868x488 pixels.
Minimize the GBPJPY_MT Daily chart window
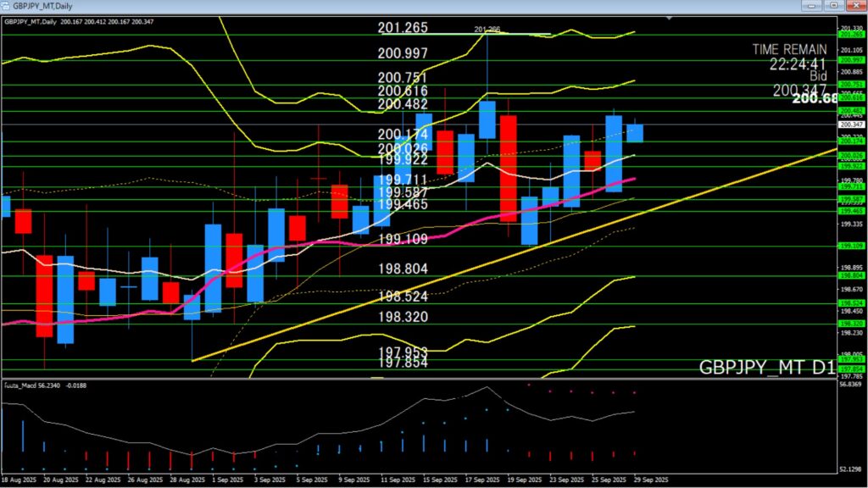point(815,5)
